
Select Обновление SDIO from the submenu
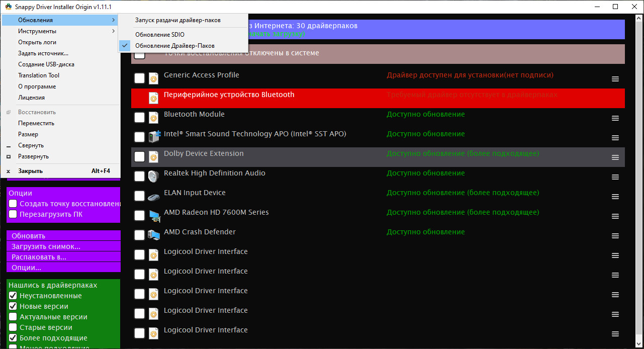[x=160, y=35]
